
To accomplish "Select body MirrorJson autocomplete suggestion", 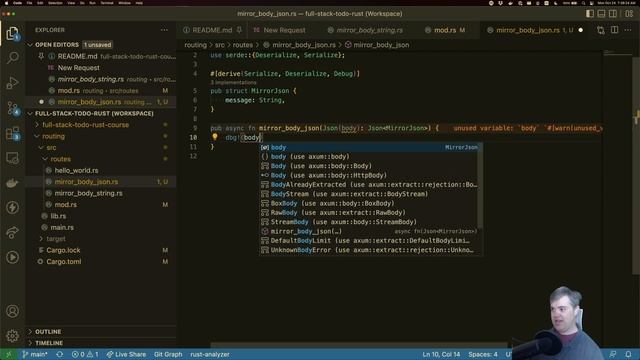I will coord(369,147).
